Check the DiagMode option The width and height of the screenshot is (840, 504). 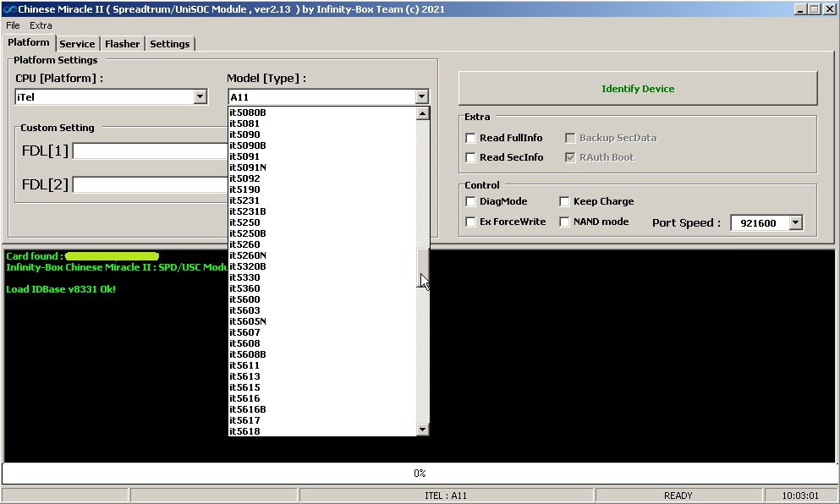click(x=471, y=201)
